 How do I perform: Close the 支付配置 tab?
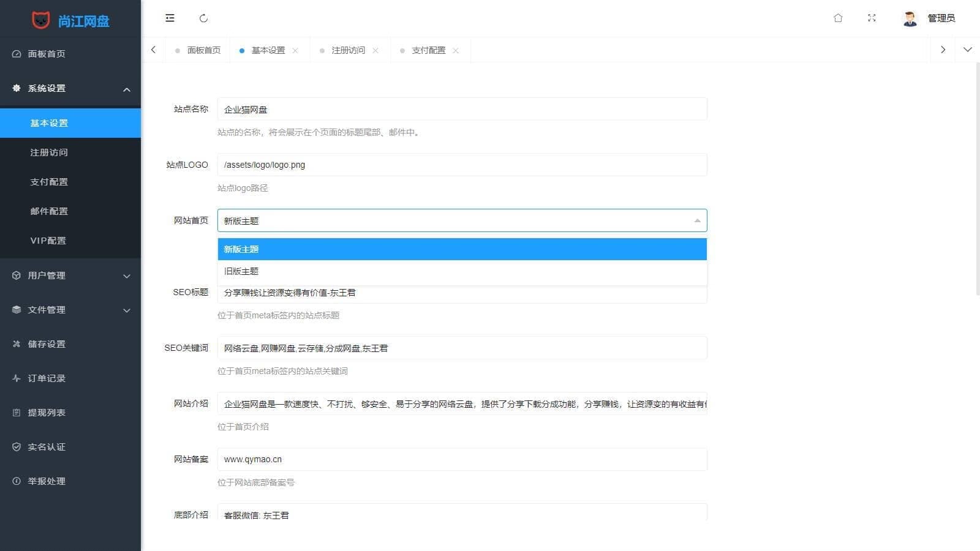456,50
